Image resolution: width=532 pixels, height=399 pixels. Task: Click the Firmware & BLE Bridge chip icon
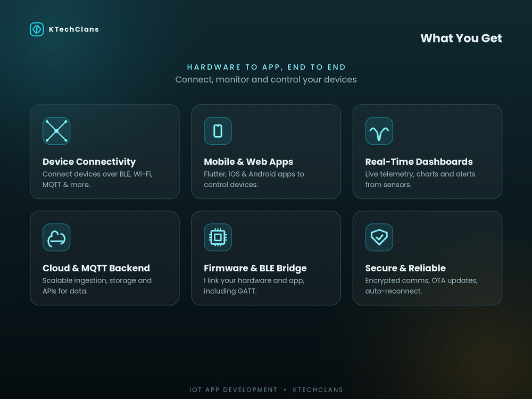coord(218,237)
